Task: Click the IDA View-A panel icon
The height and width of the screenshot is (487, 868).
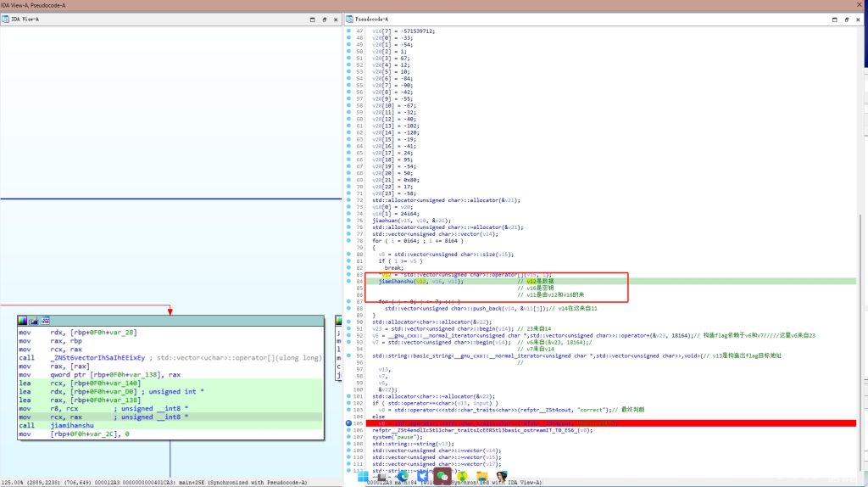Action: pos(6,20)
